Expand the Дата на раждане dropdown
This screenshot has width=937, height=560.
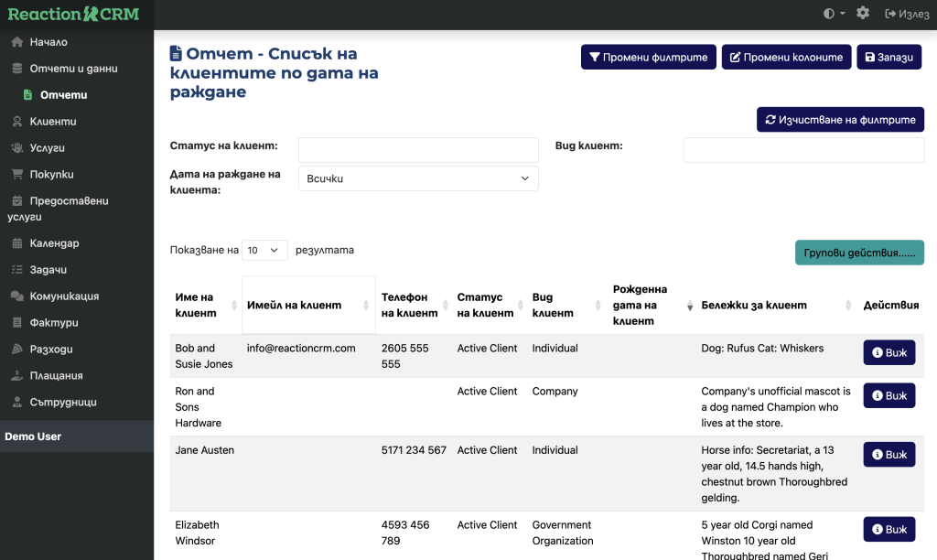click(x=418, y=178)
